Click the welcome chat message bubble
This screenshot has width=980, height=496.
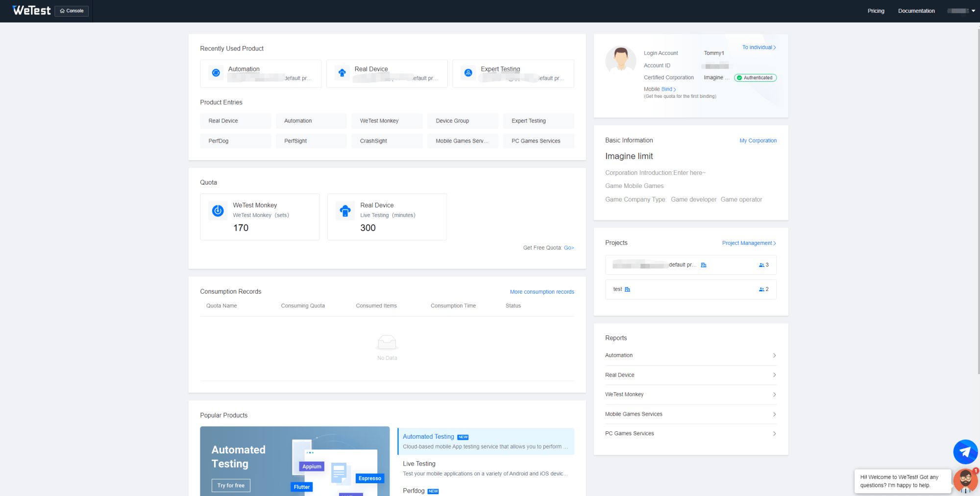click(x=902, y=481)
